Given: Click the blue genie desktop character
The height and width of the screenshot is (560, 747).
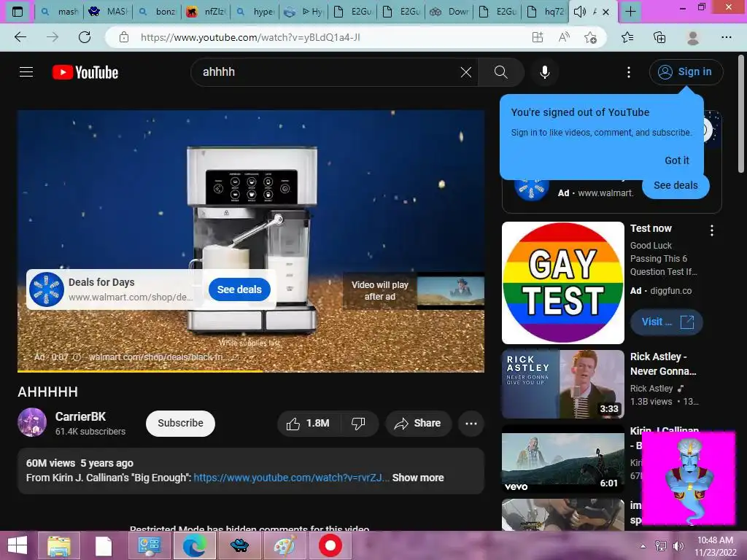Looking at the screenshot, I should point(689,478).
